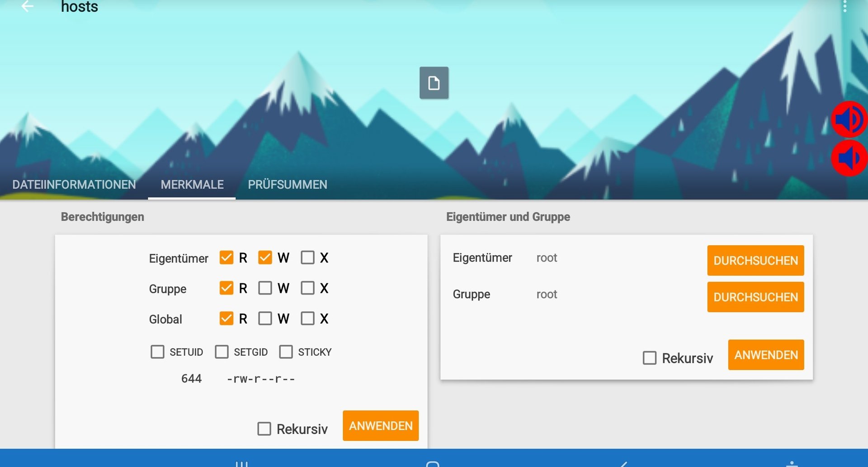Check Rekursiv in the Berechtigungen card

point(264,429)
